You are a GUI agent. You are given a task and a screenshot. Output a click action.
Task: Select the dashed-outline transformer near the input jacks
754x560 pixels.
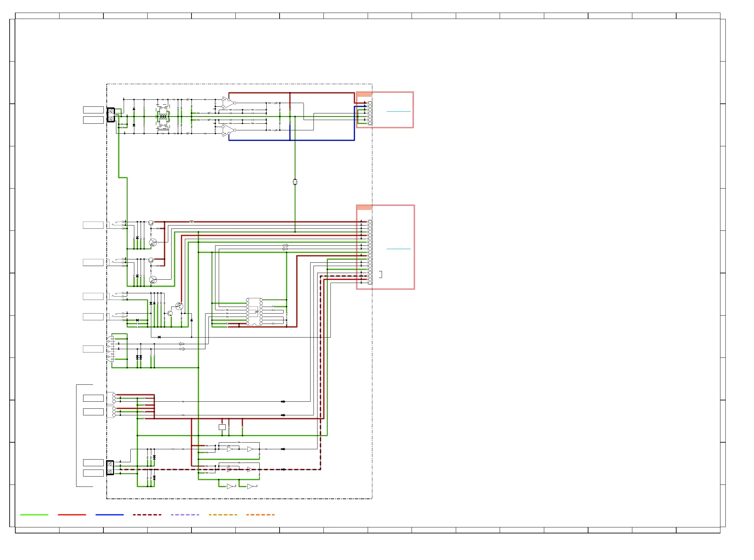tap(163, 117)
